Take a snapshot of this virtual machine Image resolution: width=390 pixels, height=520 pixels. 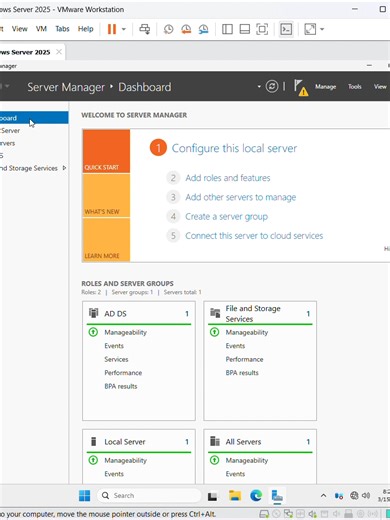(169, 29)
